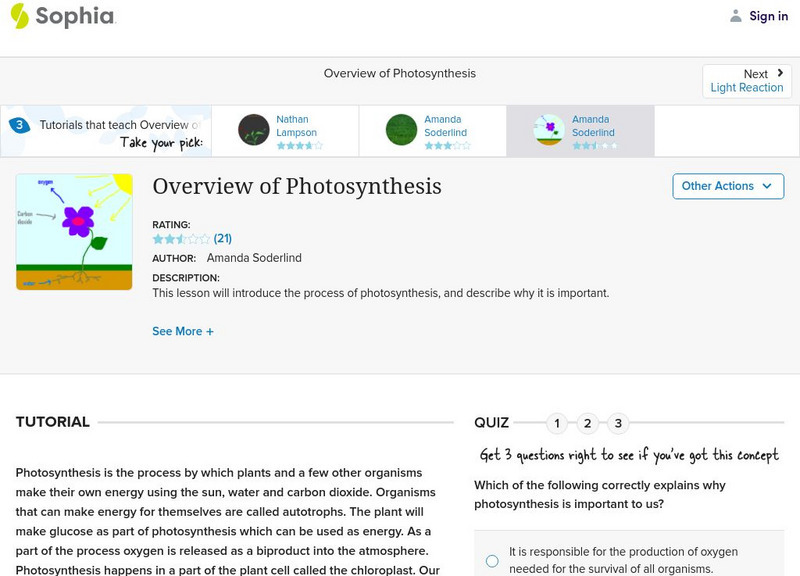This screenshot has width=800, height=576.
Task: Switch to quiz question 2
Action: coord(588,424)
